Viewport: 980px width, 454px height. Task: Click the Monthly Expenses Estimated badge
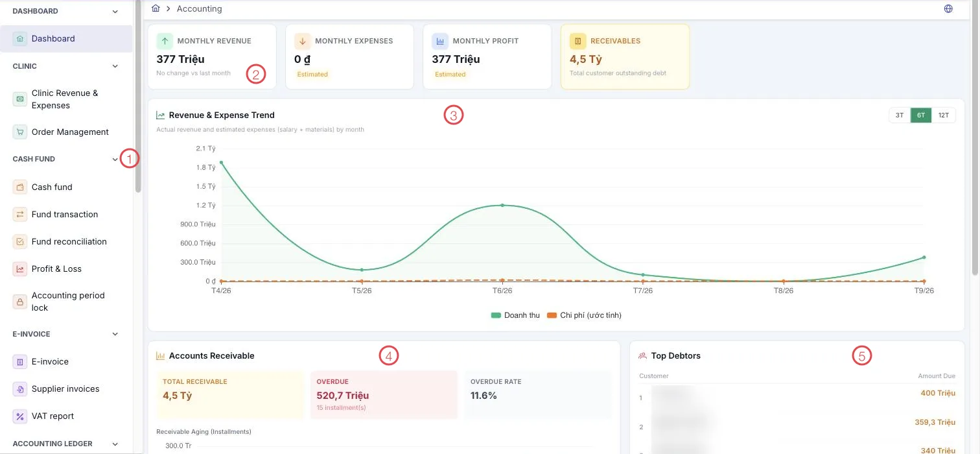point(312,75)
